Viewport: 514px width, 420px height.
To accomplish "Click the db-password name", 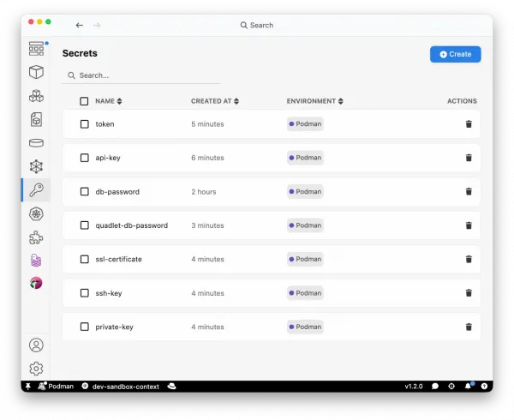I will click(117, 191).
